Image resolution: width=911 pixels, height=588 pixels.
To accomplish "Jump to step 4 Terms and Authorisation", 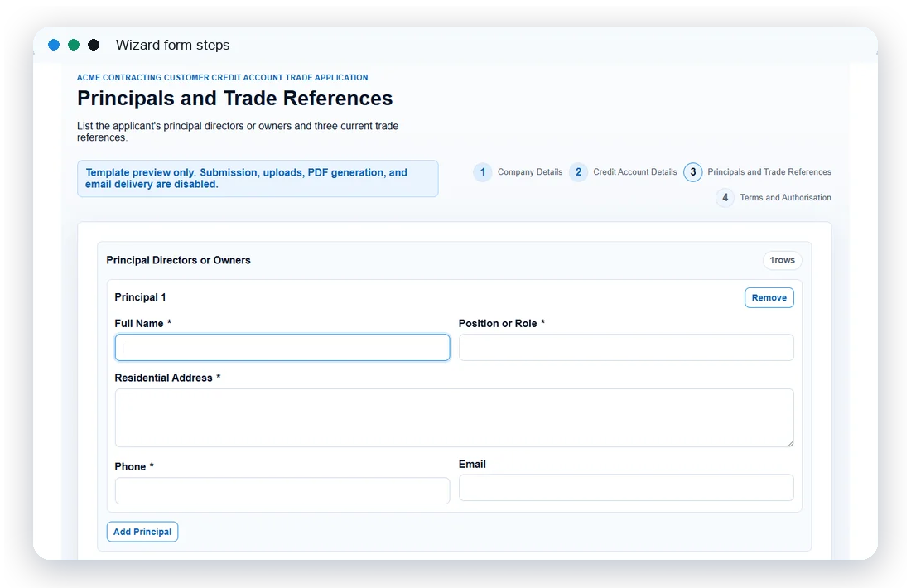I will (774, 198).
